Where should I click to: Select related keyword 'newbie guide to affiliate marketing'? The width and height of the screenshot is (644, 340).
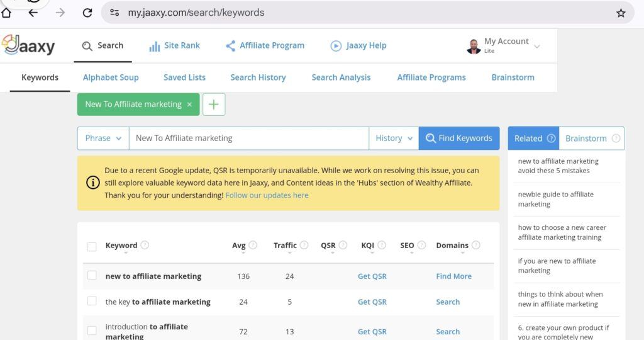tap(556, 199)
